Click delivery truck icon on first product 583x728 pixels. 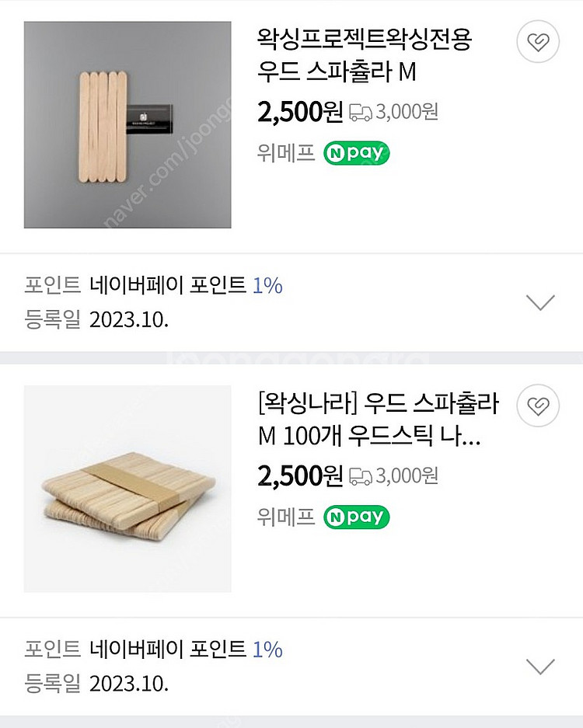point(360,113)
